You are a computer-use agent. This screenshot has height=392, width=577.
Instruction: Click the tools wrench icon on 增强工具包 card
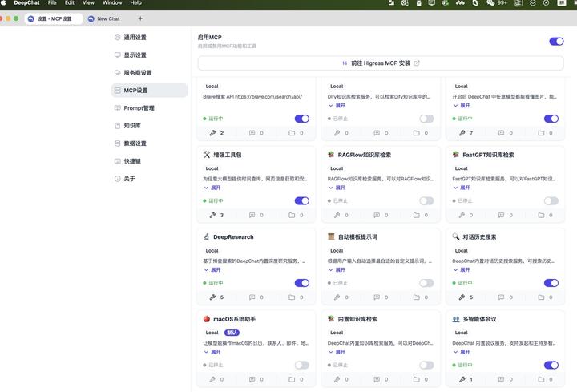tap(212, 215)
